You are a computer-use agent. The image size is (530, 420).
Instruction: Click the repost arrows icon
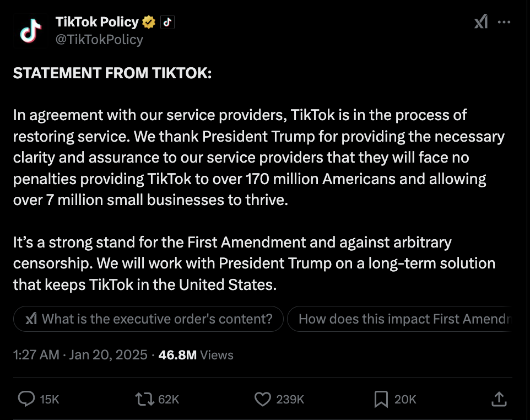[144, 399]
